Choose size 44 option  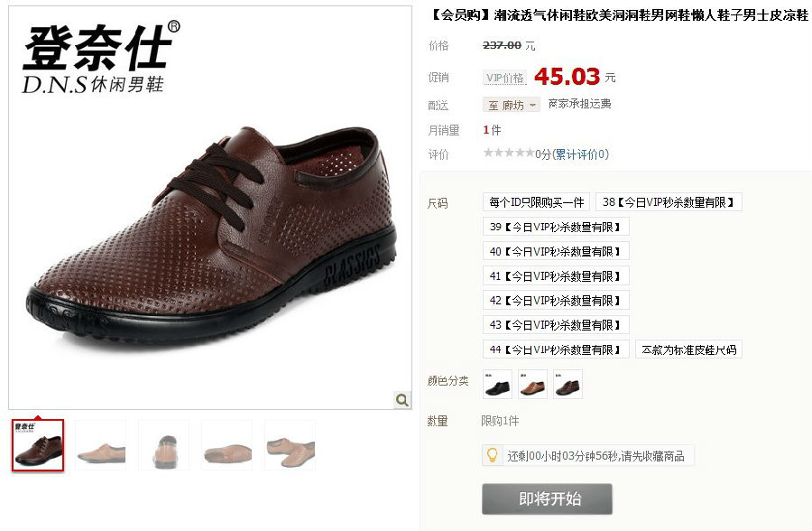click(556, 349)
